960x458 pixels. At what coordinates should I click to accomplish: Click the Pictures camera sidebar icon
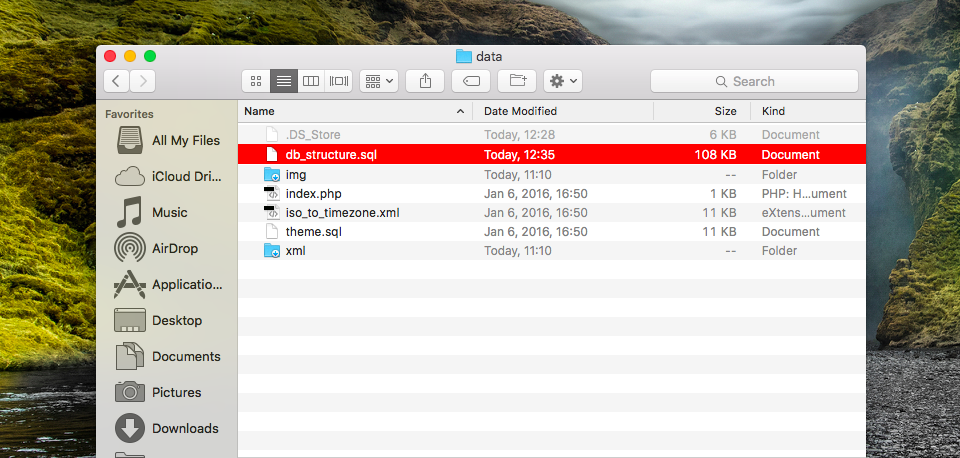pos(130,392)
